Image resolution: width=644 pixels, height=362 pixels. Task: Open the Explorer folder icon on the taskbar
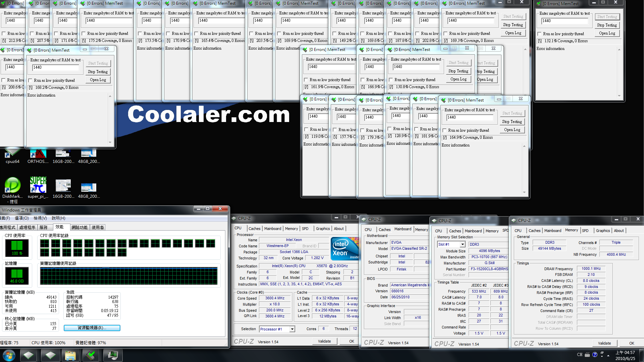tap(70, 355)
